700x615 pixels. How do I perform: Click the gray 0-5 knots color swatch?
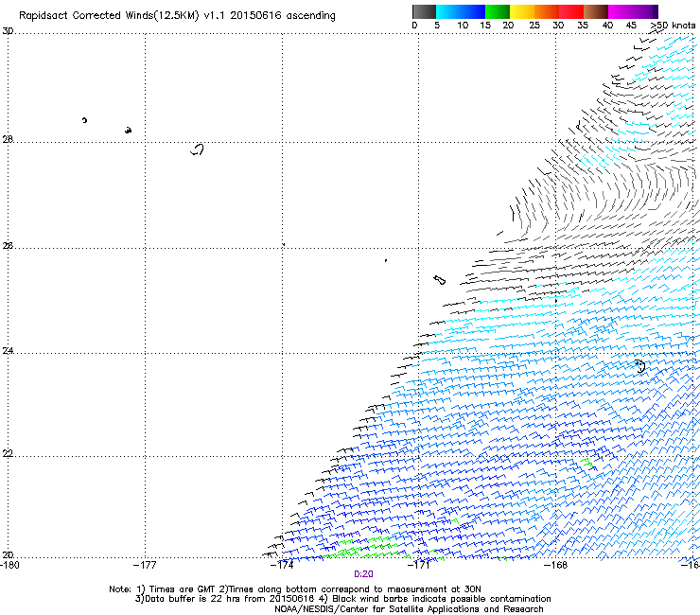tap(424, 11)
